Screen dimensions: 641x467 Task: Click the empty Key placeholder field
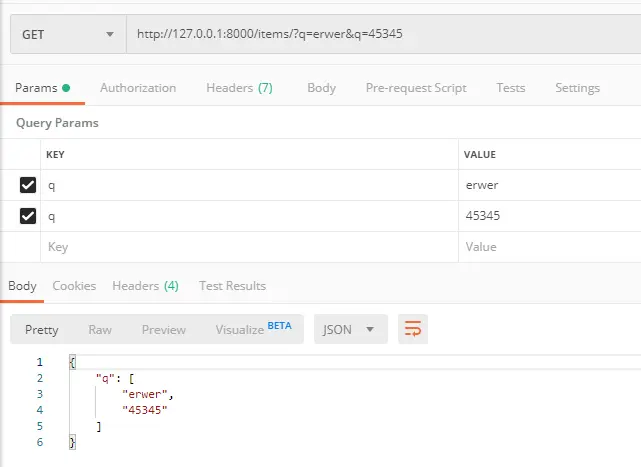point(249,247)
